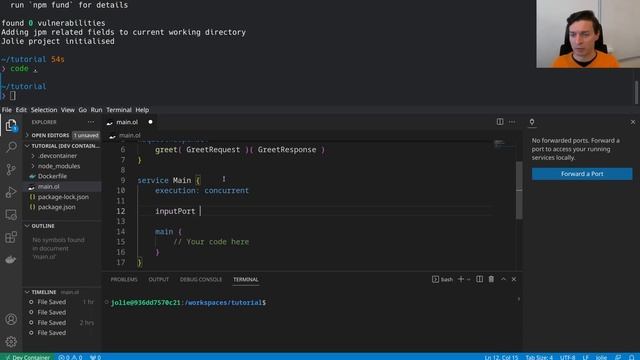Split the terminal pane

[479, 279]
